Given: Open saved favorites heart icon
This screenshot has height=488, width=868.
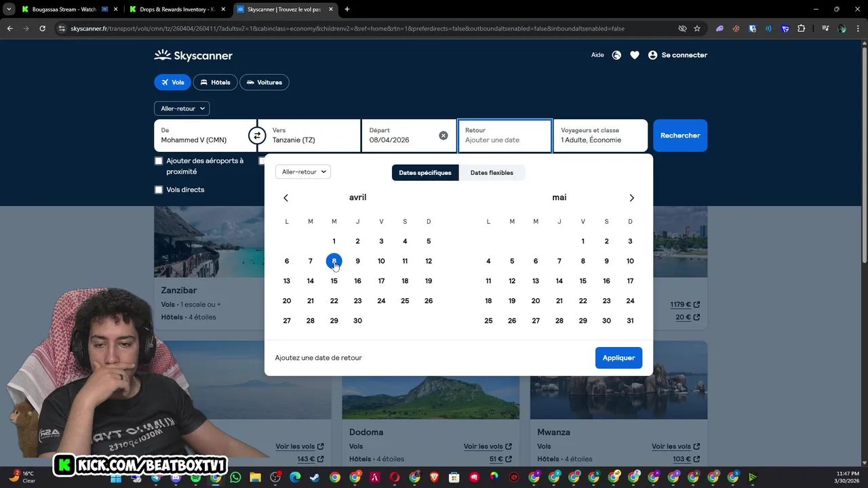Looking at the screenshot, I should (635, 56).
